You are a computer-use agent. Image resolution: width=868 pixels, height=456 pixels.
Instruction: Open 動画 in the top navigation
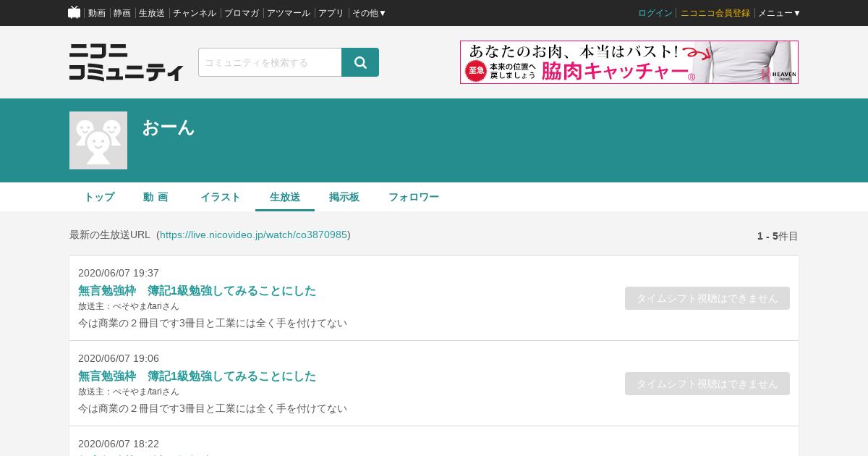click(97, 13)
